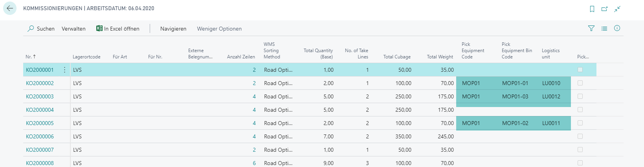Select the highlighted MOP01-03 bin cell
Viewport: 644px width, 167px height.
coord(515,96)
